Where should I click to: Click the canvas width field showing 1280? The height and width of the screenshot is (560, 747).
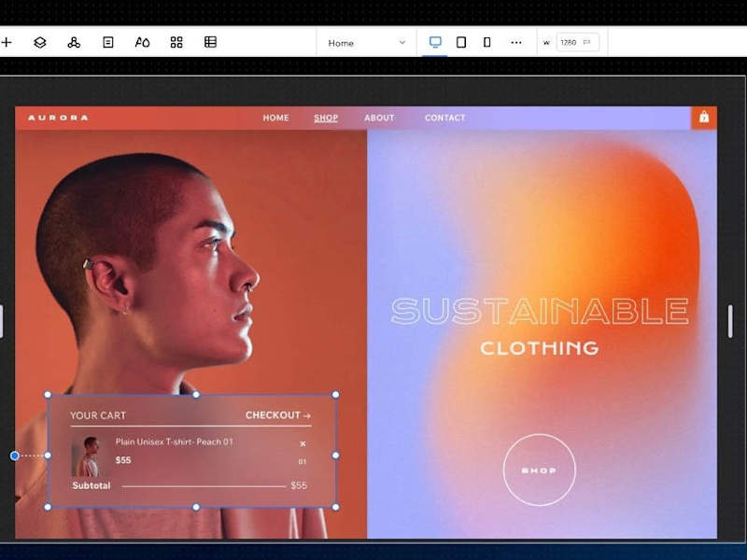[577, 42]
